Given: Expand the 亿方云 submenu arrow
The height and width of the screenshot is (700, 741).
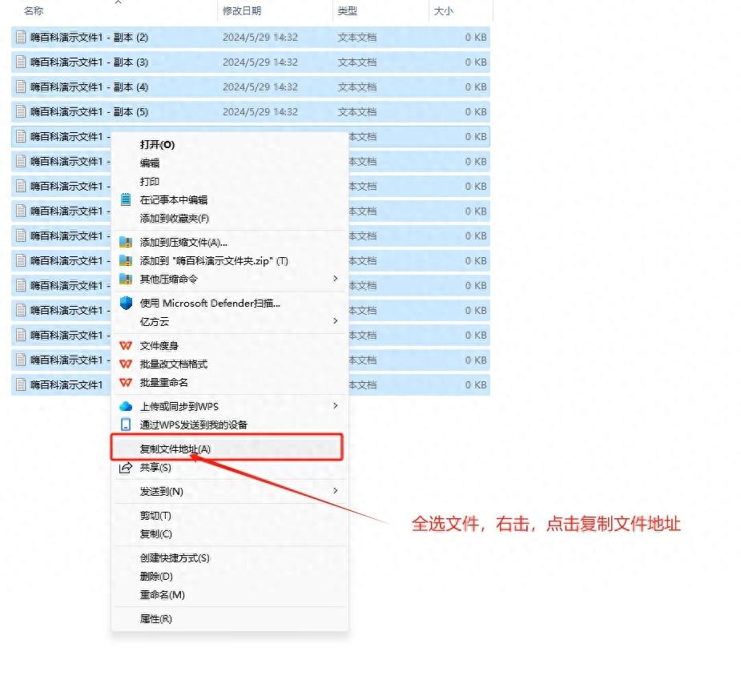Looking at the screenshot, I should coord(335,321).
